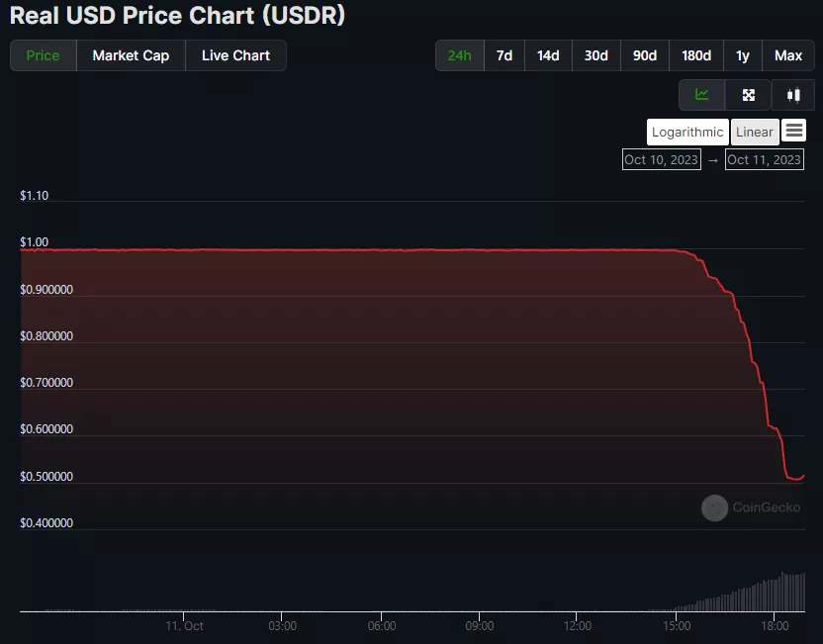
Task: Click the Real USD Price Chart heading
Action: [x=177, y=15]
